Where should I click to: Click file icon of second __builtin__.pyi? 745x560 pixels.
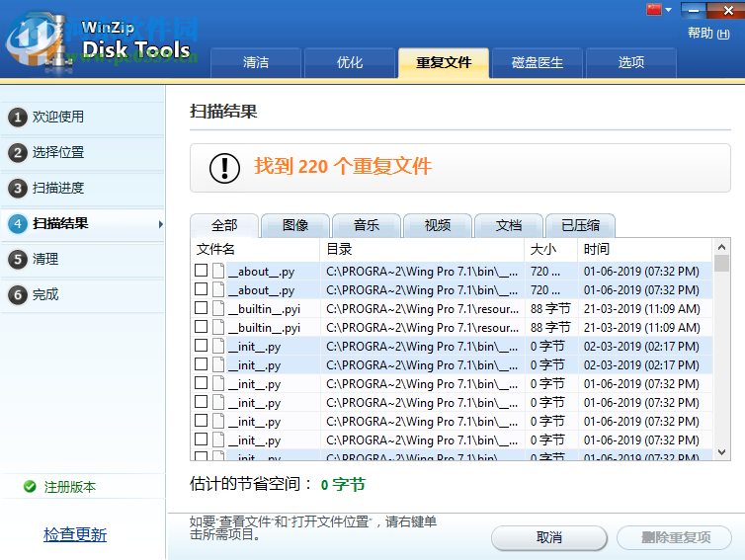pyautogui.click(x=218, y=327)
